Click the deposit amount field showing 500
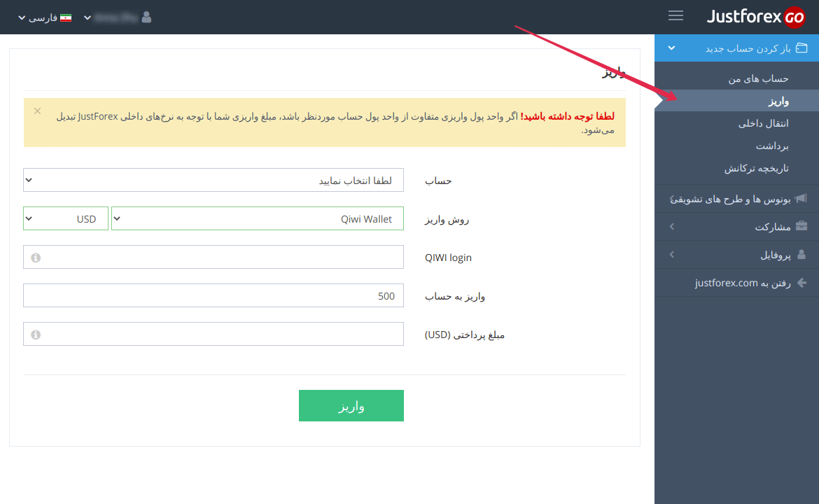Viewport: 819px width, 504px height. (213, 295)
